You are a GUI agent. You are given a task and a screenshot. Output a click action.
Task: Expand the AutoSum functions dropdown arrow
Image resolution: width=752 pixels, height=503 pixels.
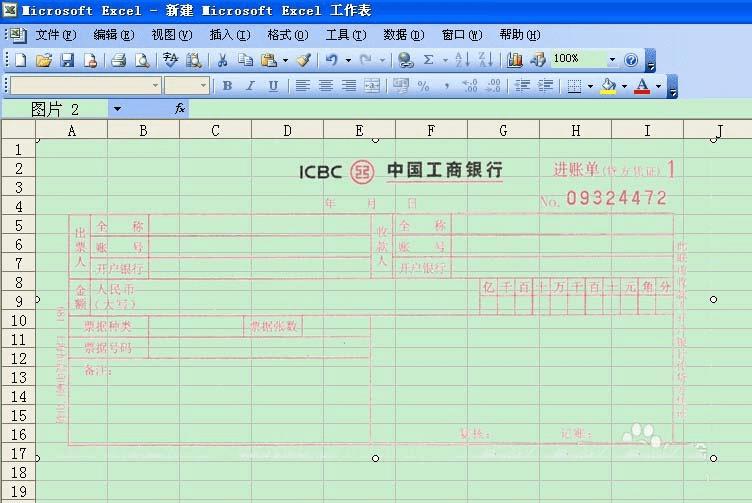pyautogui.click(x=446, y=60)
